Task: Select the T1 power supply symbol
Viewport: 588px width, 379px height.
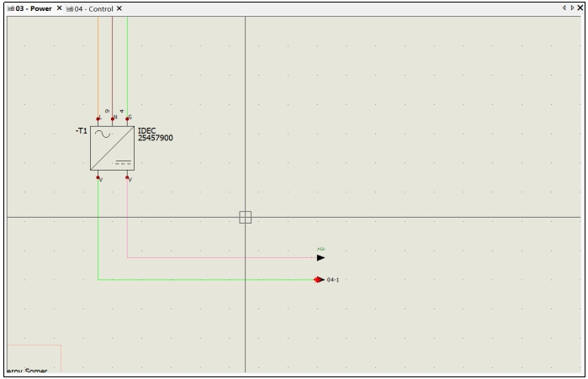Action: tap(112, 148)
